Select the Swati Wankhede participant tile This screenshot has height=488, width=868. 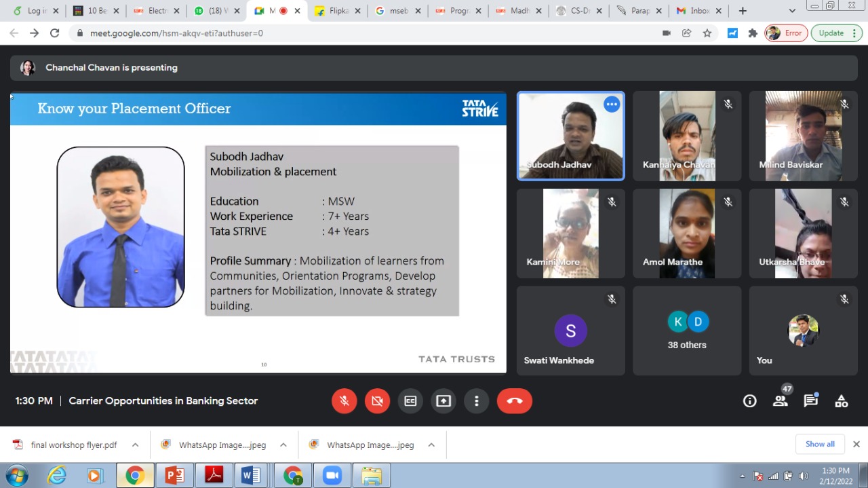coord(571,331)
